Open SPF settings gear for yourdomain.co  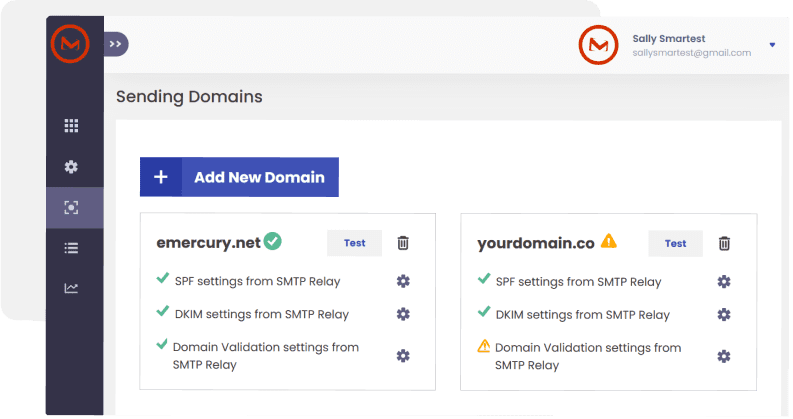click(x=724, y=282)
